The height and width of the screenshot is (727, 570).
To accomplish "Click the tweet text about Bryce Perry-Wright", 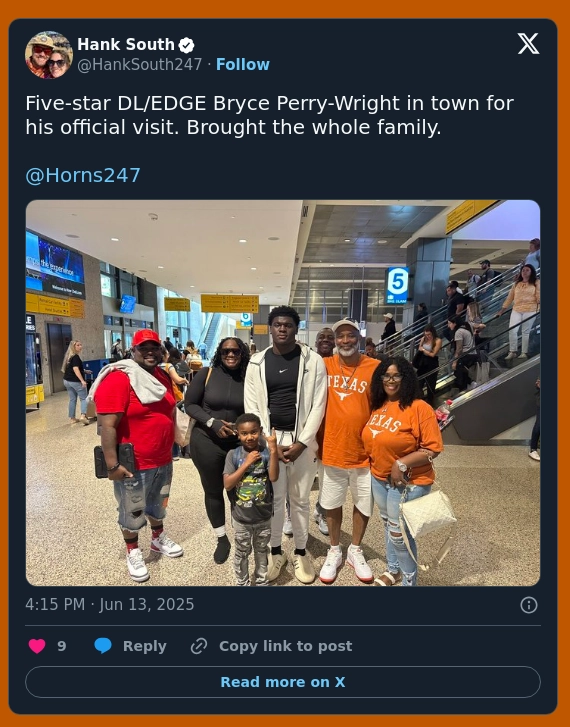I will pos(269,115).
